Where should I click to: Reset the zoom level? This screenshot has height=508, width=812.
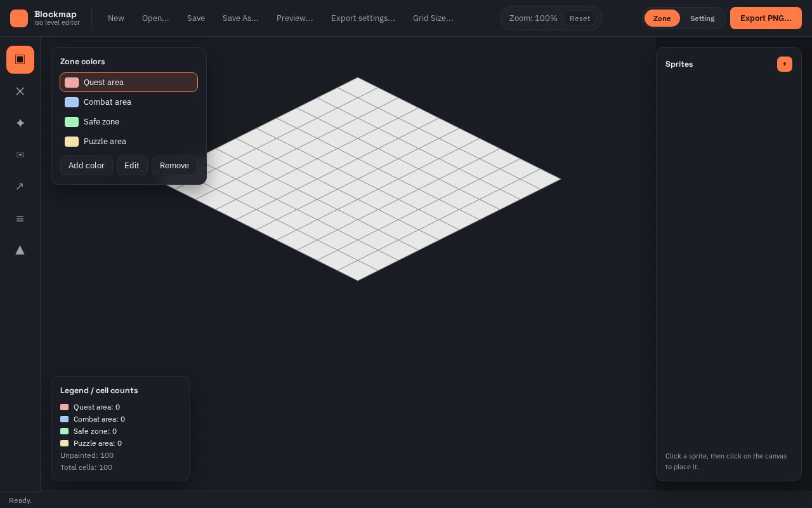580,18
